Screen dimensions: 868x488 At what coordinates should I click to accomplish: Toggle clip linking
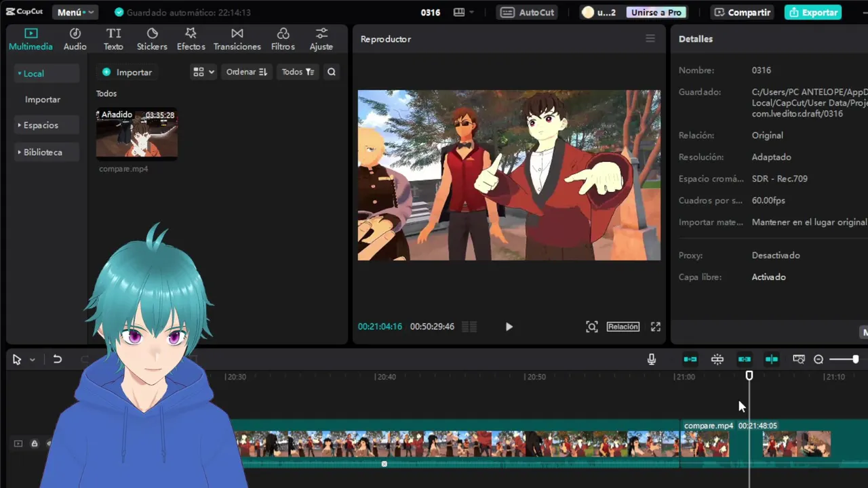pyautogui.click(x=745, y=359)
